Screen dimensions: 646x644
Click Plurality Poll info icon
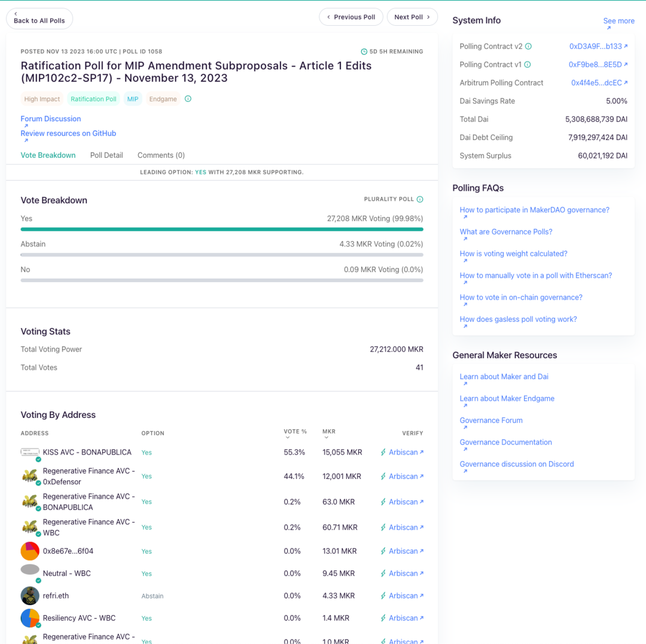pos(420,199)
